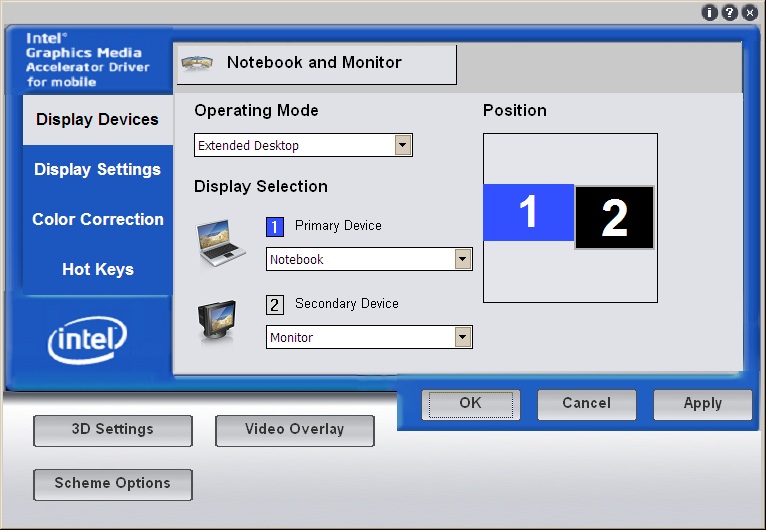Switch to the Display Settings tab

pyautogui.click(x=98, y=170)
